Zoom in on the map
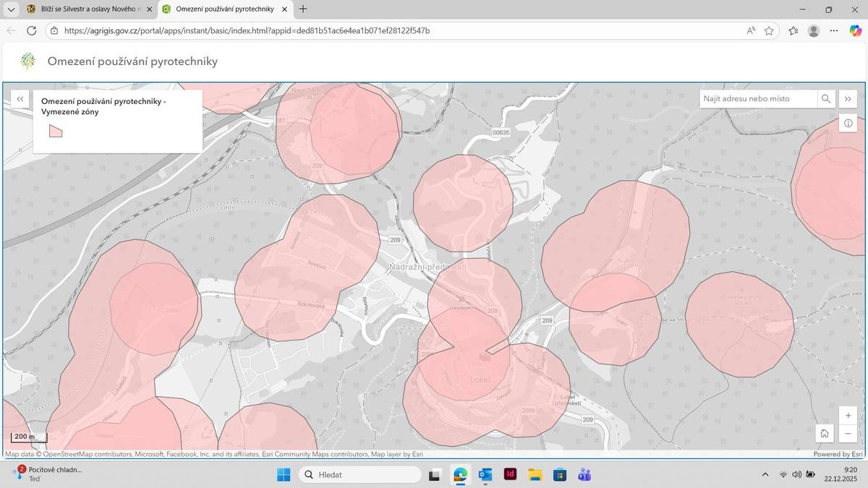The image size is (868, 488). 848,416
